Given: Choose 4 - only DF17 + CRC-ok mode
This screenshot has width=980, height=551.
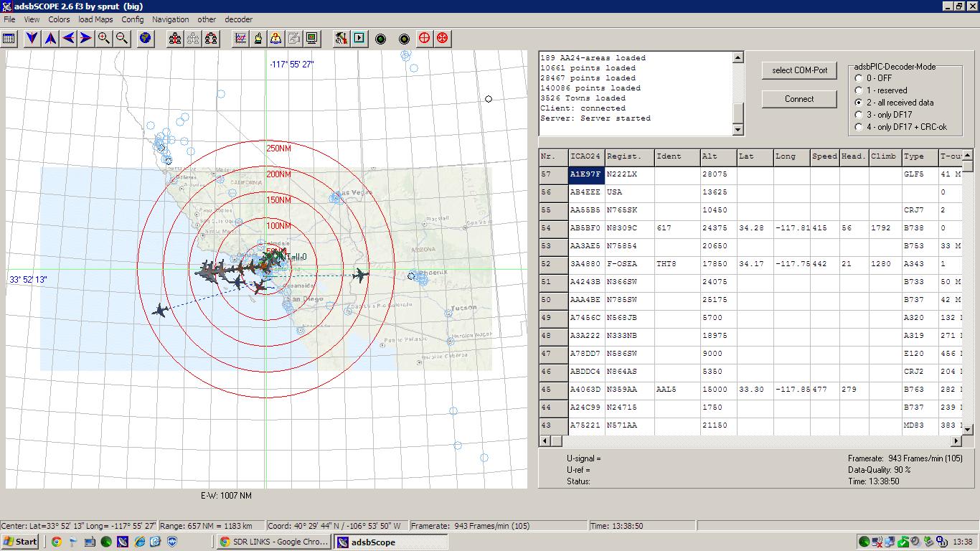Looking at the screenshot, I should coord(859,127).
